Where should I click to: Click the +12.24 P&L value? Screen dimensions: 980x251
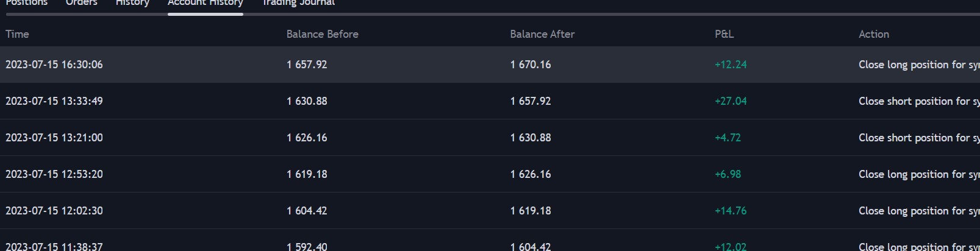(730, 65)
